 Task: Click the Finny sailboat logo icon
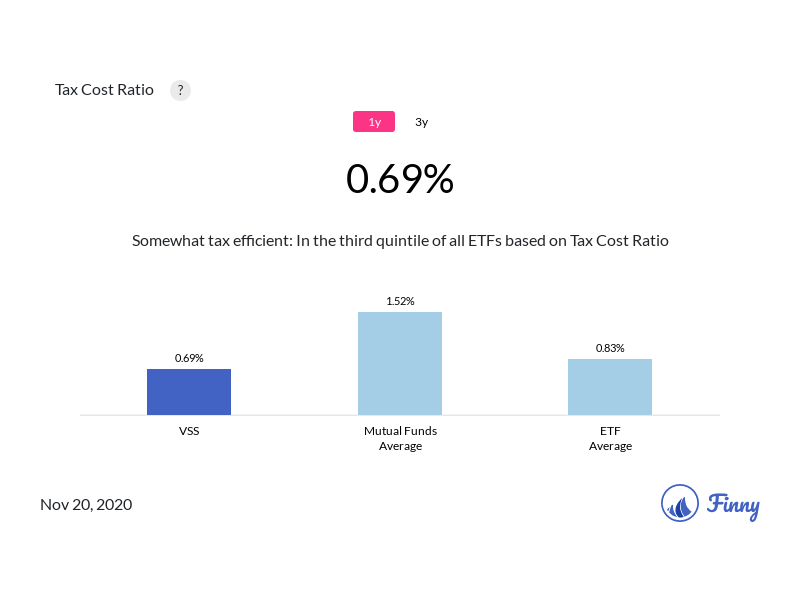point(680,503)
